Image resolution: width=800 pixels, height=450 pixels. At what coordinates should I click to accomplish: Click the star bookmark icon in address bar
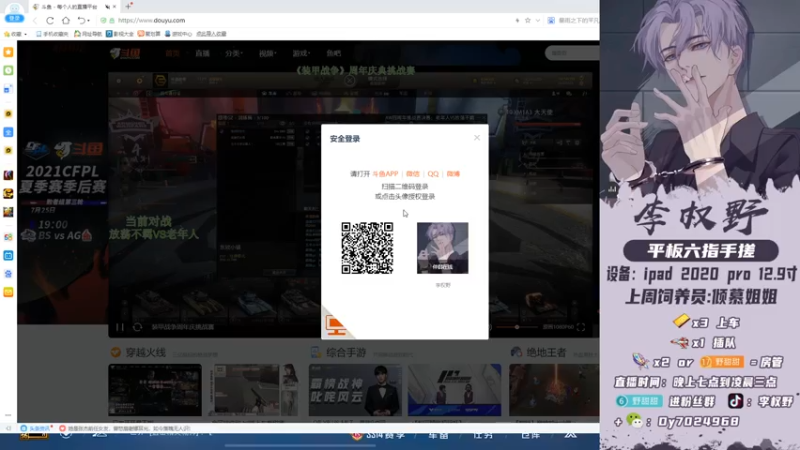[x=528, y=20]
